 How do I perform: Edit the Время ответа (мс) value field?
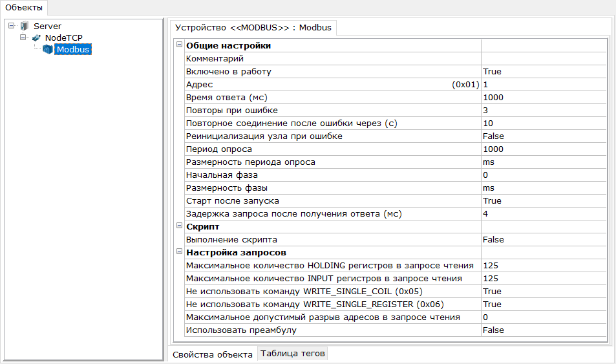543,98
